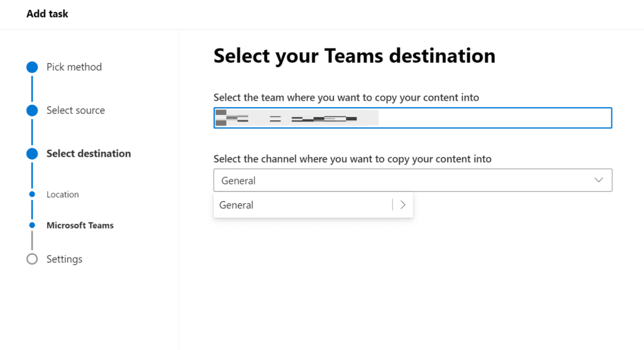Click the channel dropdown down-chevron arrow

coord(598,180)
